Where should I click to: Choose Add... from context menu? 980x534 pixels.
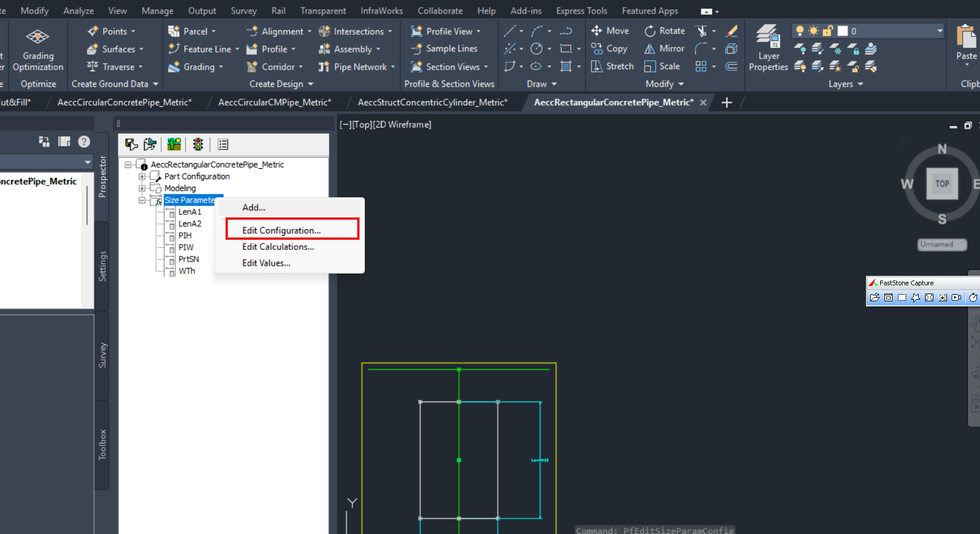click(289, 207)
